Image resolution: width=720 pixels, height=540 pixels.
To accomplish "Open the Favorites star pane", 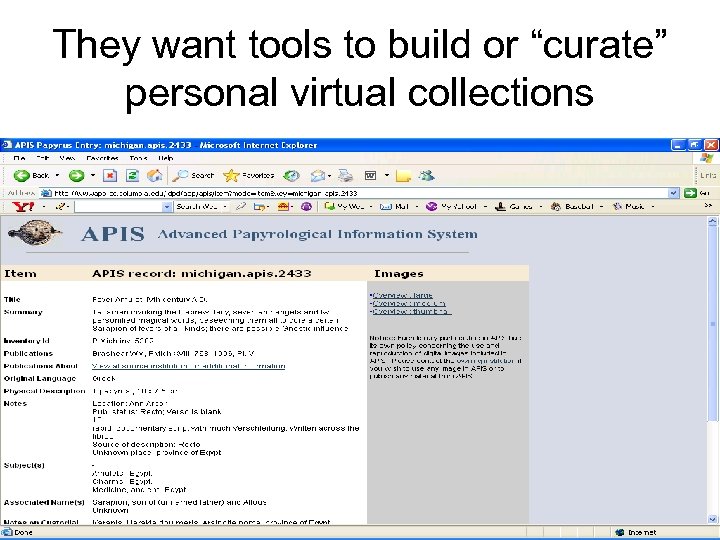I will coord(248,175).
